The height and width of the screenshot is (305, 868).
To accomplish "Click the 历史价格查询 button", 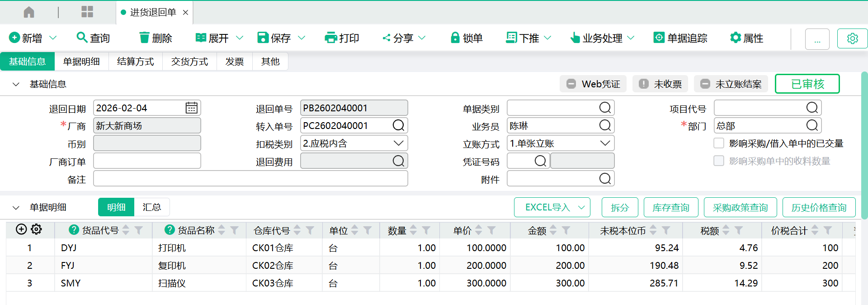I will tap(819, 207).
